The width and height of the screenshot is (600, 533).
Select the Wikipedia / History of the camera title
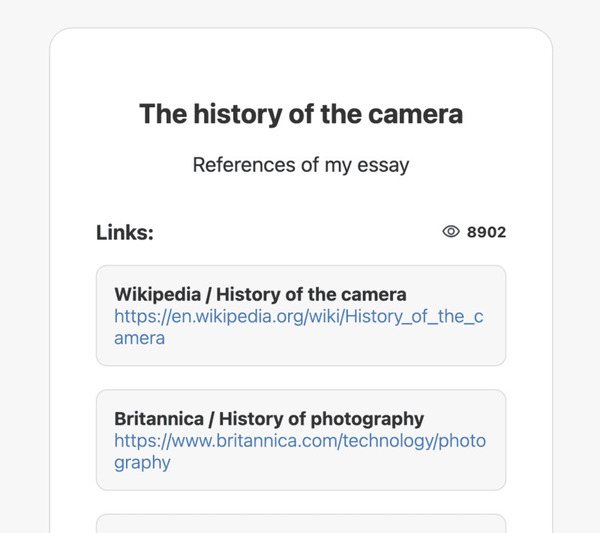tap(260, 294)
